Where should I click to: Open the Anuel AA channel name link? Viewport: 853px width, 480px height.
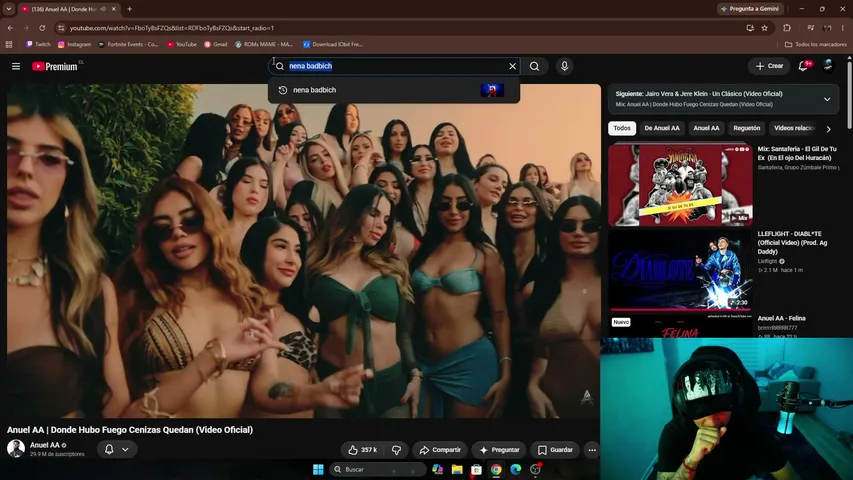(x=45, y=445)
